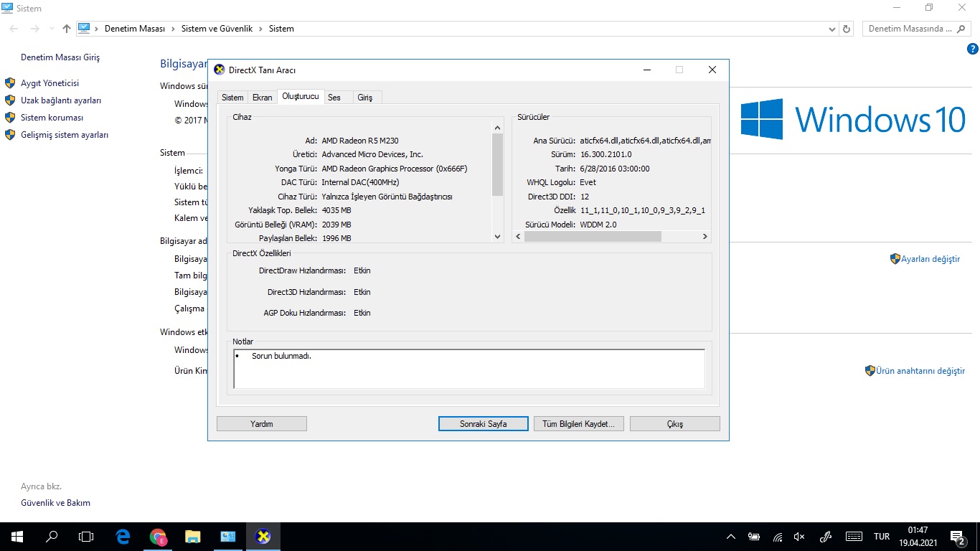
Task: Click Sürücüler horizontal scroll left arrow
Action: (x=519, y=236)
